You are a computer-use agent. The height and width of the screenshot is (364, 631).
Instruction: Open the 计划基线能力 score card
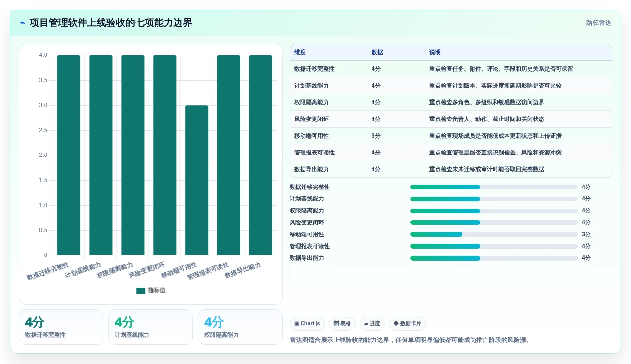point(150,327)
